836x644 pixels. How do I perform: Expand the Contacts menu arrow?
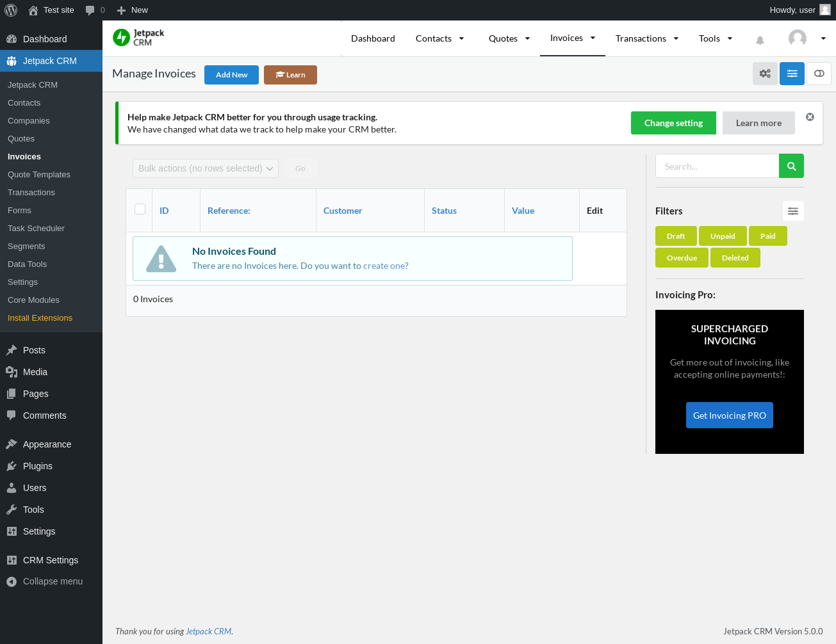(x=461, y=38)
